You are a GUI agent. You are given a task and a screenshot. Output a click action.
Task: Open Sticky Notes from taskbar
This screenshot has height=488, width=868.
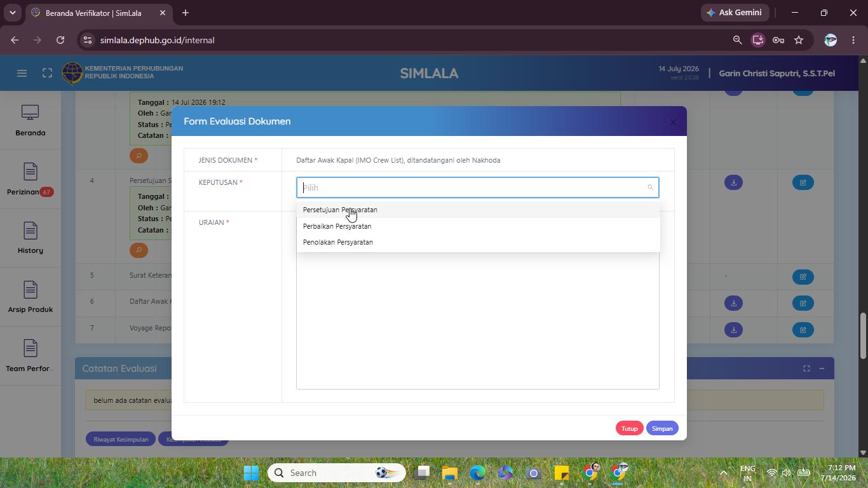point(562,473)
